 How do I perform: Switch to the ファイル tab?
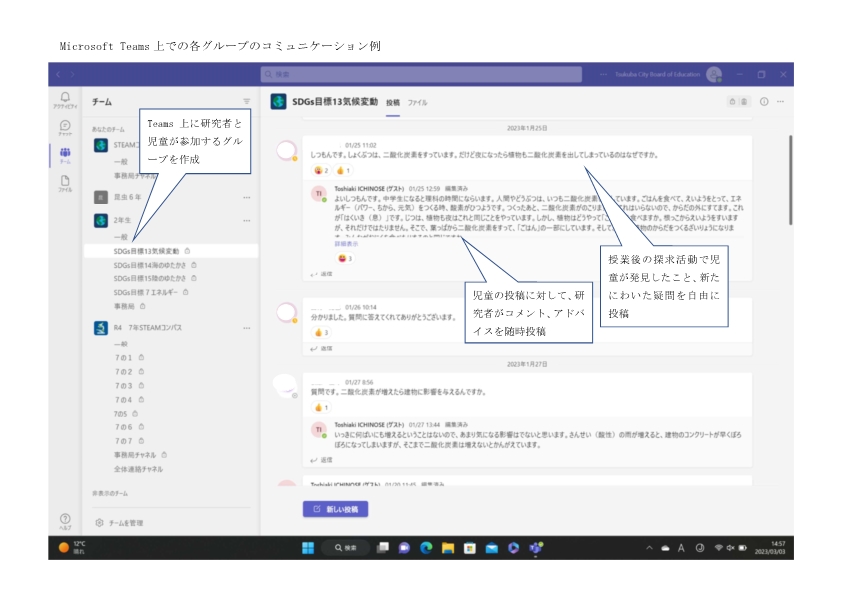pyautogui.click(x=417, y=103)
